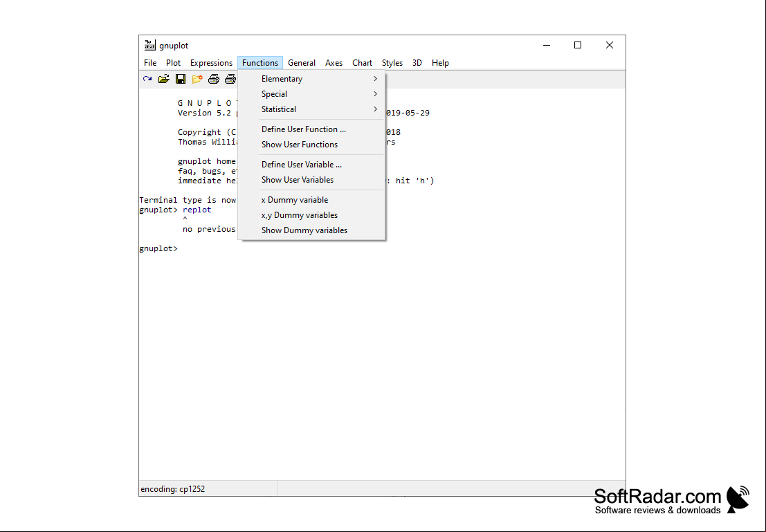This screenshot has width=766, height=532.
Task: Open the Styles menu
Action: coord(392,63)
